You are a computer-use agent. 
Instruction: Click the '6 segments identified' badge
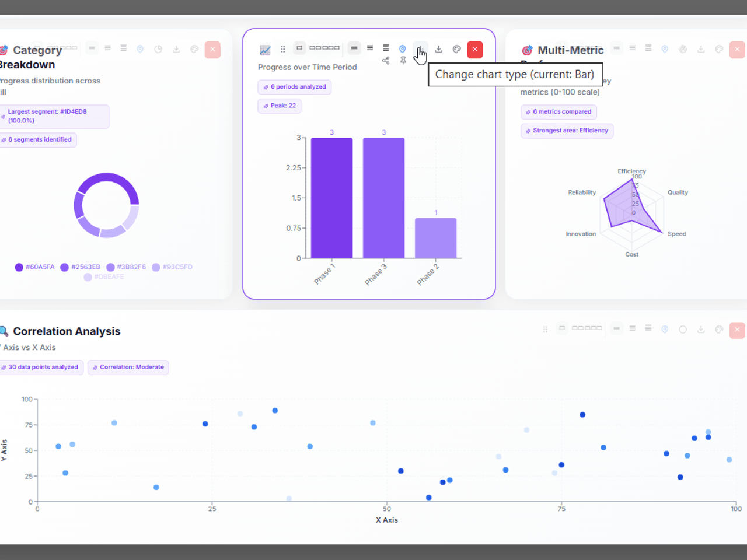click(x=37, y=140)
